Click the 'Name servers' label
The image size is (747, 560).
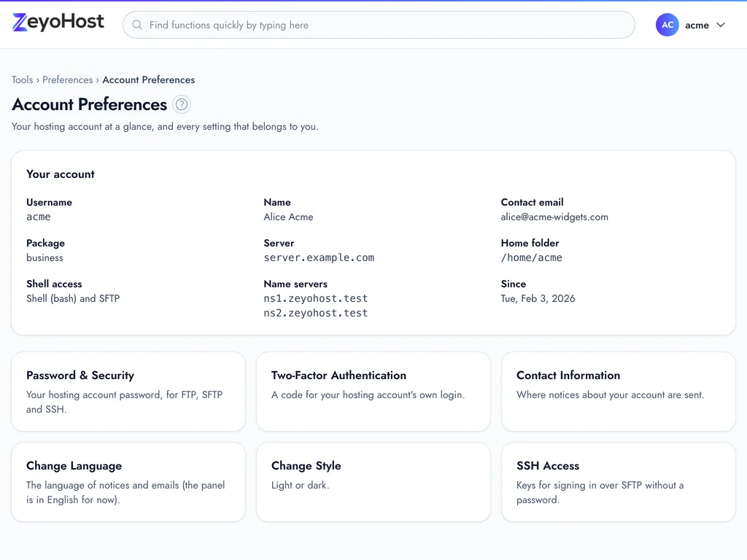tap(295, 284)
